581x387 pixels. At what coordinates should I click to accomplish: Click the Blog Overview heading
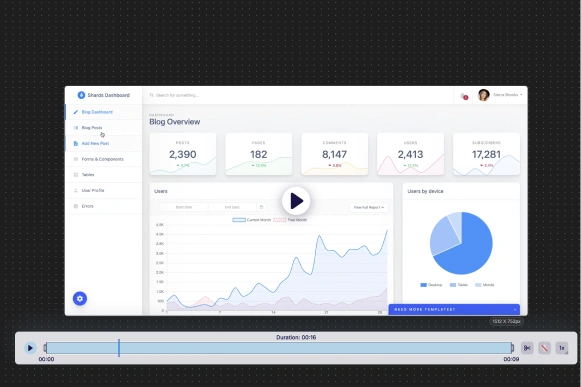click(175, 122)
